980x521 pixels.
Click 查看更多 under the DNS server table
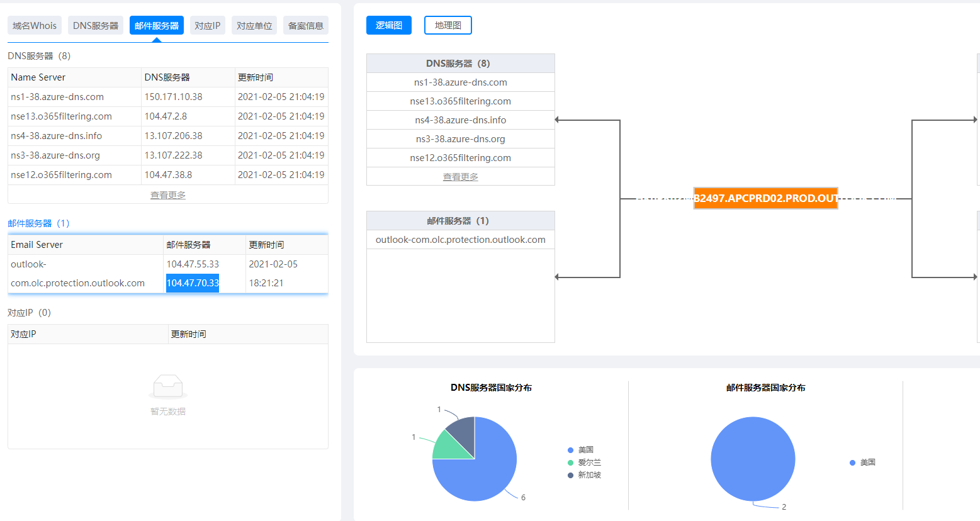[167, 194]
